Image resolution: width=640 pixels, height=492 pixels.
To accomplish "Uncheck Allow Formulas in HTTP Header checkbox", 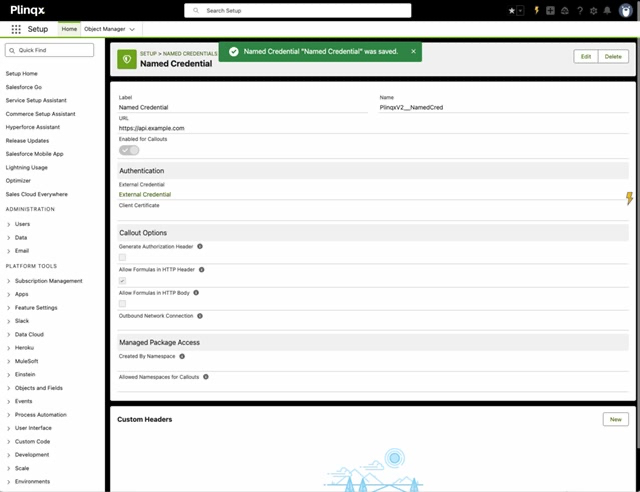I will (122, 281).
